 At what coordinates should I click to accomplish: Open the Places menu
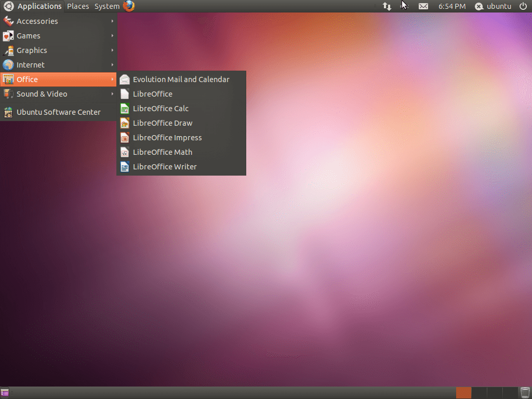tap(78, 6)
